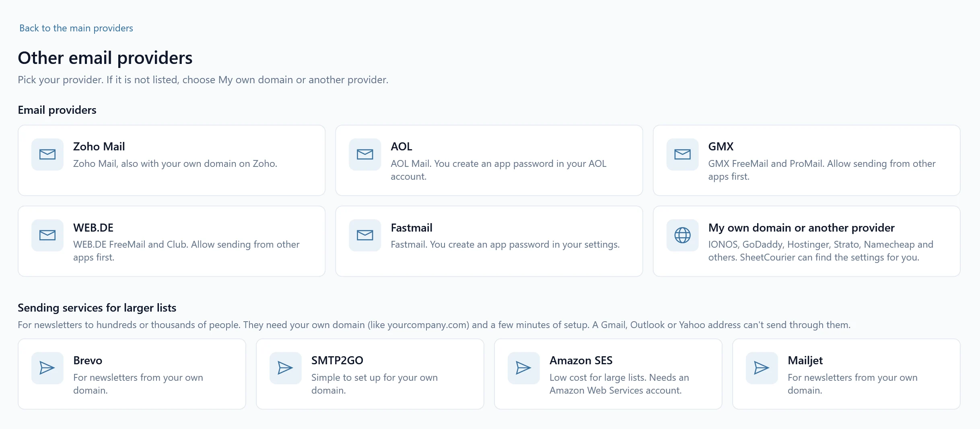Click the Brevo paper plane icon
Image resolution: width=980 pixels, height=429 pixels.
tap(47, 368)
